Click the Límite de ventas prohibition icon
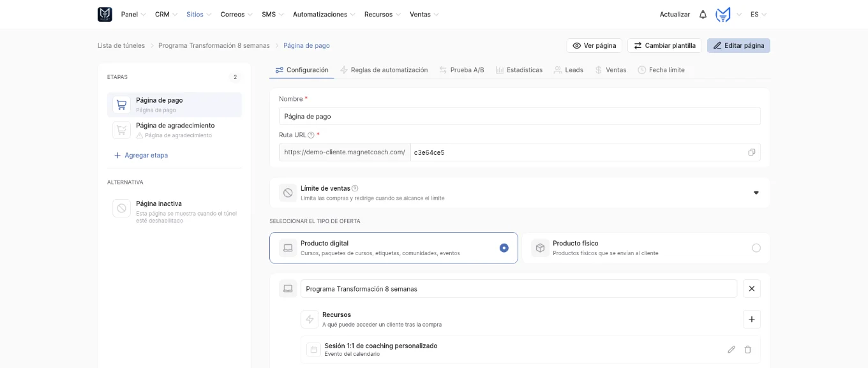Image resolution: width=868 pixels, height=368 pixels. point(288,193)
